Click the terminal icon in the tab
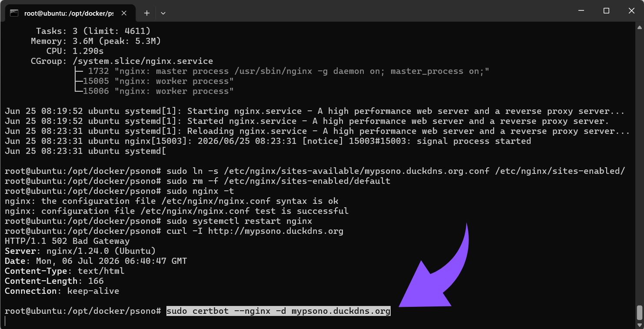This screenshot has width=644, height=329. [14, 13]
